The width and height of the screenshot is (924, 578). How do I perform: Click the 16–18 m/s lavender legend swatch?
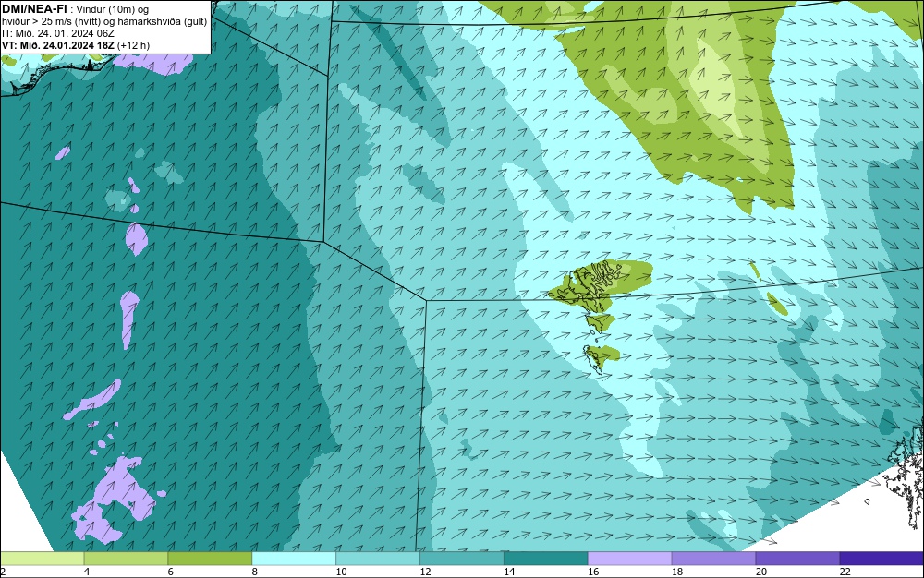(630, 558)
